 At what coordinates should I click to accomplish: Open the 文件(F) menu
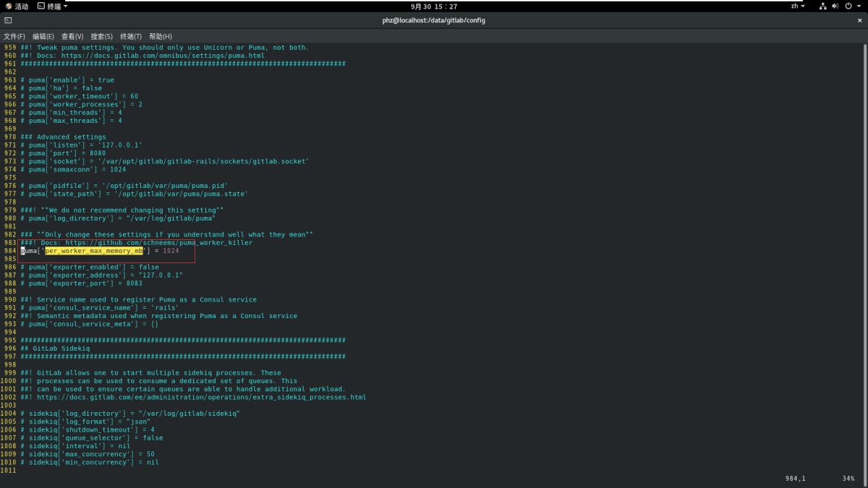(x=14, y=36)
